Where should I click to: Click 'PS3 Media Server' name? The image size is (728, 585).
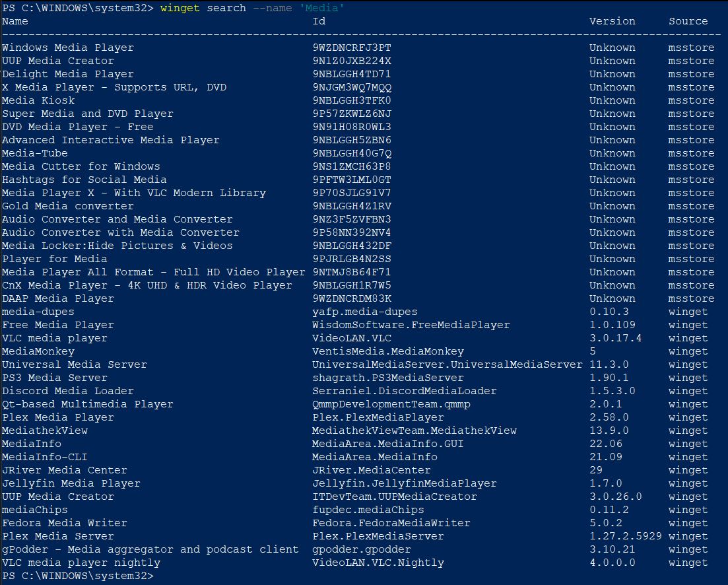pos(54,378)
